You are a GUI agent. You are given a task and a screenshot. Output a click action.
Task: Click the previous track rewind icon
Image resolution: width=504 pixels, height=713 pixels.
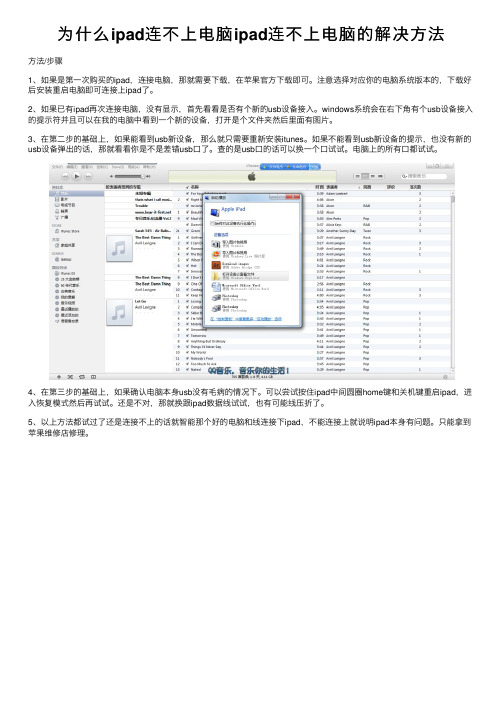(x=66, y=176)
